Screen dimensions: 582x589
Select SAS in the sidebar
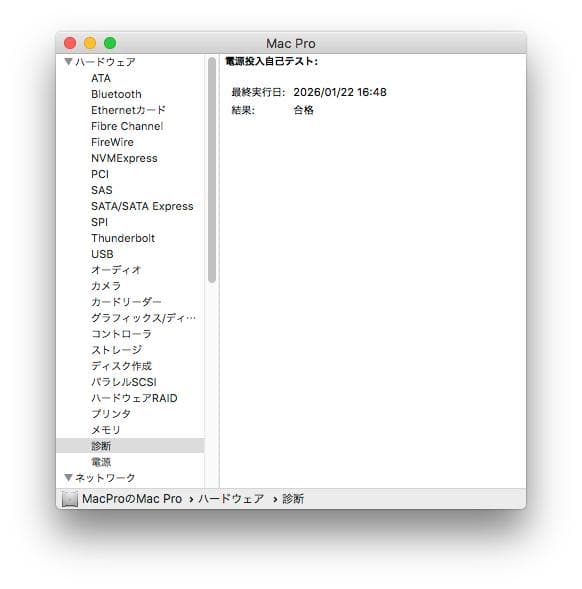tap(101, 190)
